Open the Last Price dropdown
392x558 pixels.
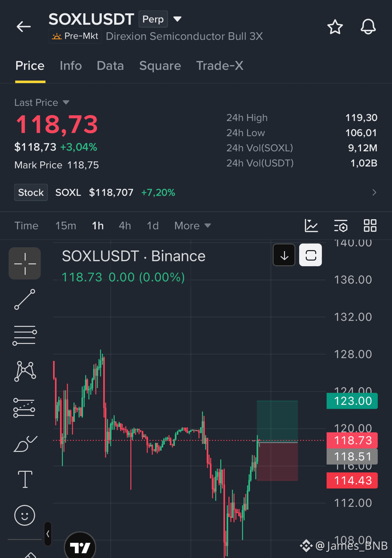coord(42,102)
